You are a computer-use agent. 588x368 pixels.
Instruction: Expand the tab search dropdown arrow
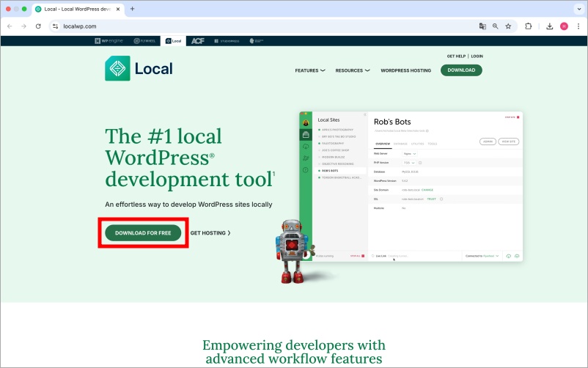579,9
